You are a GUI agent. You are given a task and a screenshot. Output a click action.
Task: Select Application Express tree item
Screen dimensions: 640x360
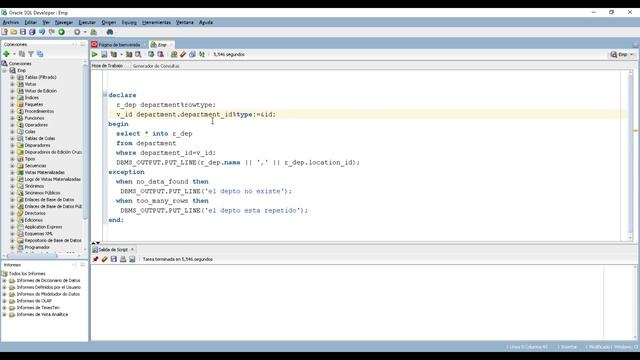[x=43, y=227]
